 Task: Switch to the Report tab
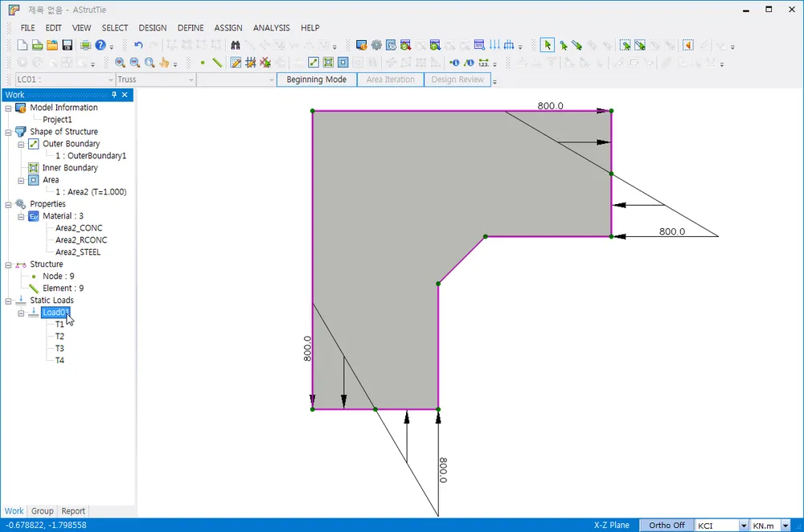tap(73, 511)
